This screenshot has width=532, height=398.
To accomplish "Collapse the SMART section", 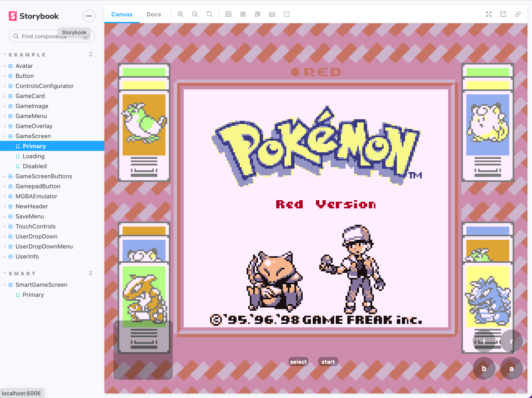I will tap(22, 274).
